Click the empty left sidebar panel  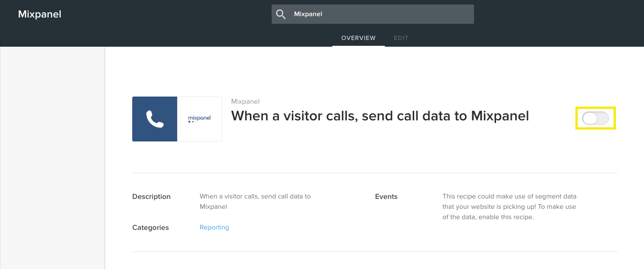(52, 157)
